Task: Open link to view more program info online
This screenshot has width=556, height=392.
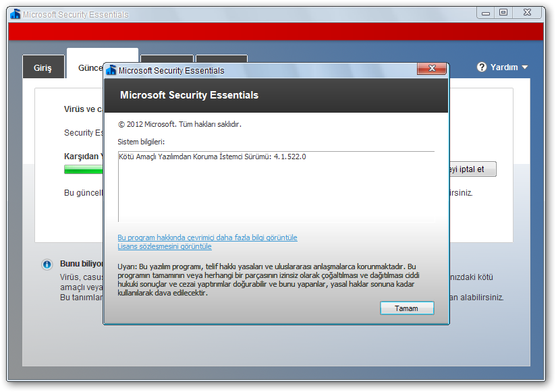Action: [207, 237]
